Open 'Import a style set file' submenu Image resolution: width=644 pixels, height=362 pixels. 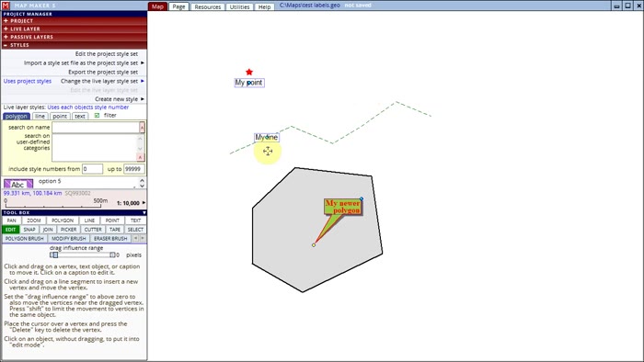point(84,63)
